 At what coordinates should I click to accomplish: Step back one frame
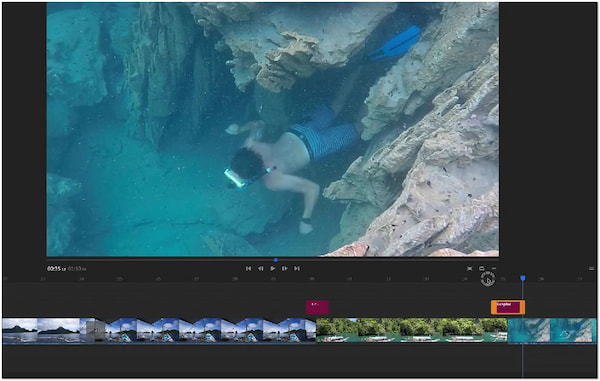[261, 269]
